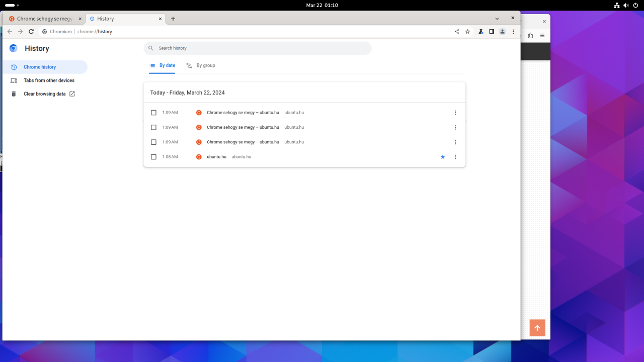644x362 pixels.
Task: Open hamburger menu in the background window
Action: [x=542, y=36]
